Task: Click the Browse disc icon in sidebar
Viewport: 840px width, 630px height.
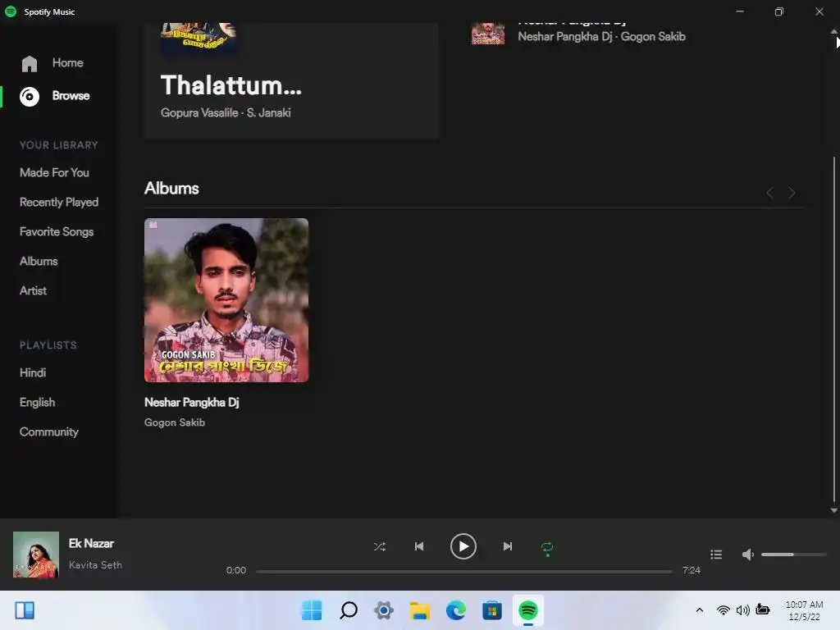Action: 30,97
